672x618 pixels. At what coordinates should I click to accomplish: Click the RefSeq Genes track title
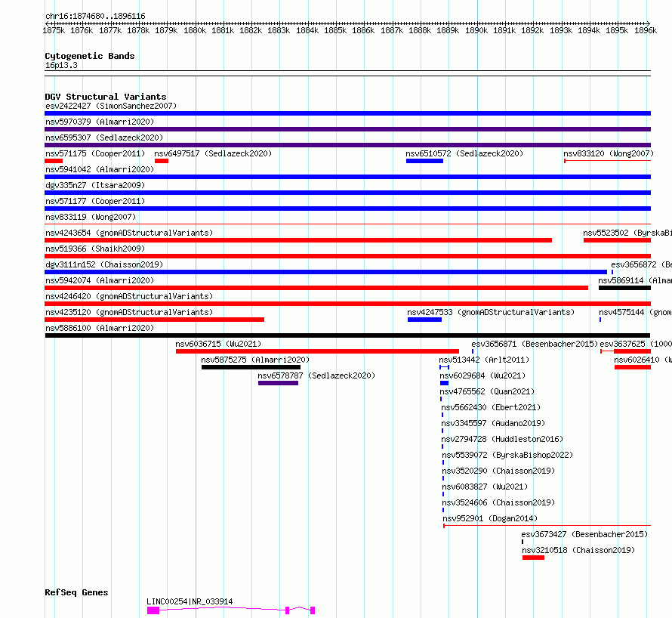coord(76,592)
